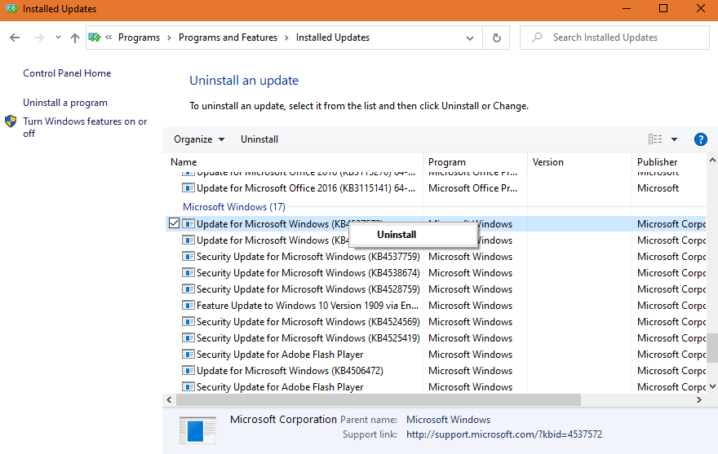The width and height of the screenshot is (718, 454).
Task: Go up one level with up arrow
Action: click(75, 38)
